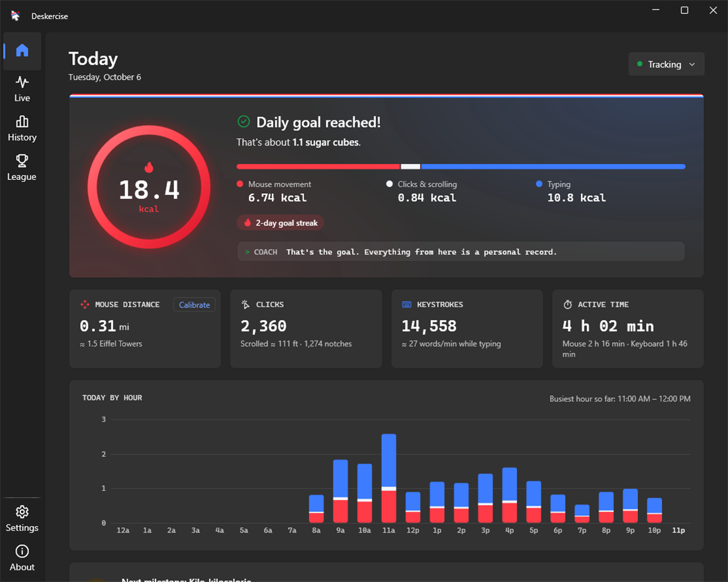Click the blue typing bar segment

coord(553,167)
